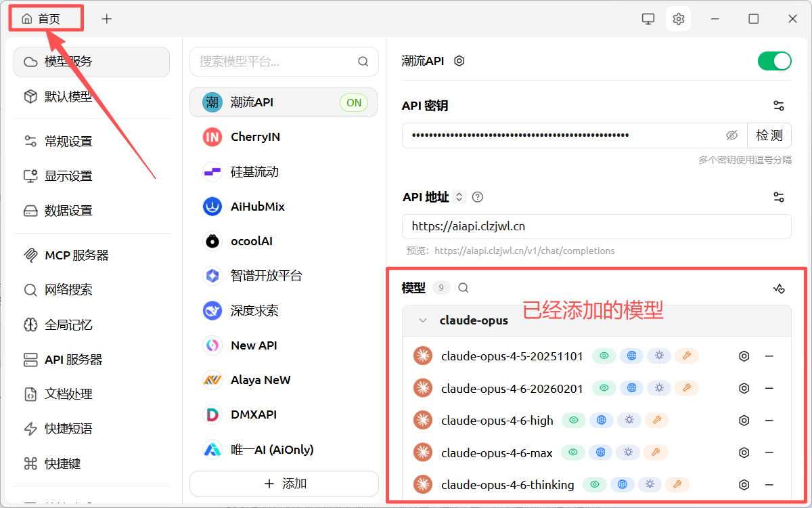Collapse the claude-opus model group
This screenshot has width=812, height=508.
pos(423,320)
